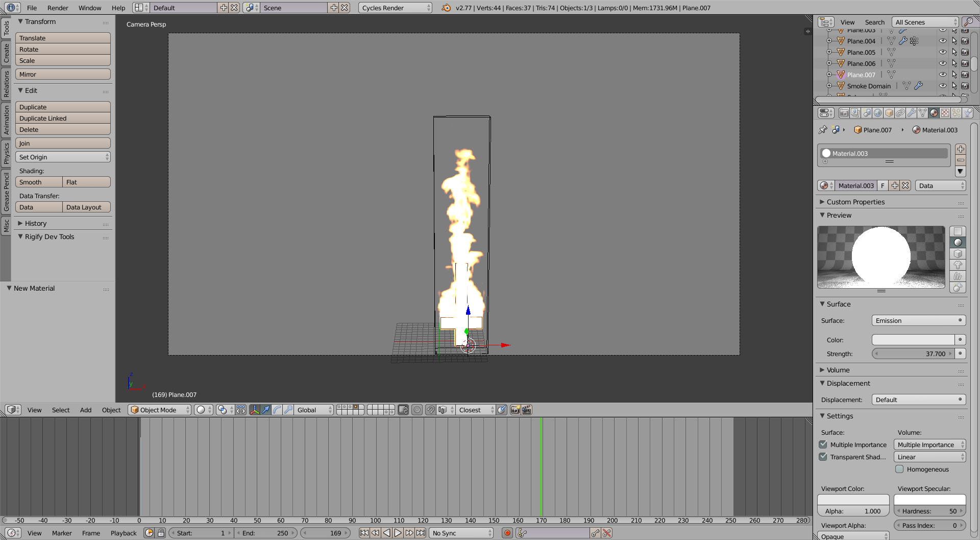Click the Emission Strength value slider
Image resolution: width=980 pixels, height=540 pixels.
913,354
